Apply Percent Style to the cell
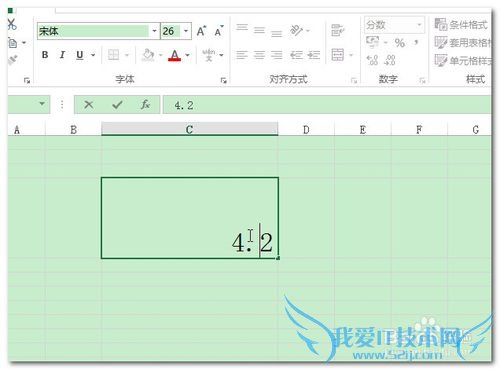500x370 pixels. 400,43
